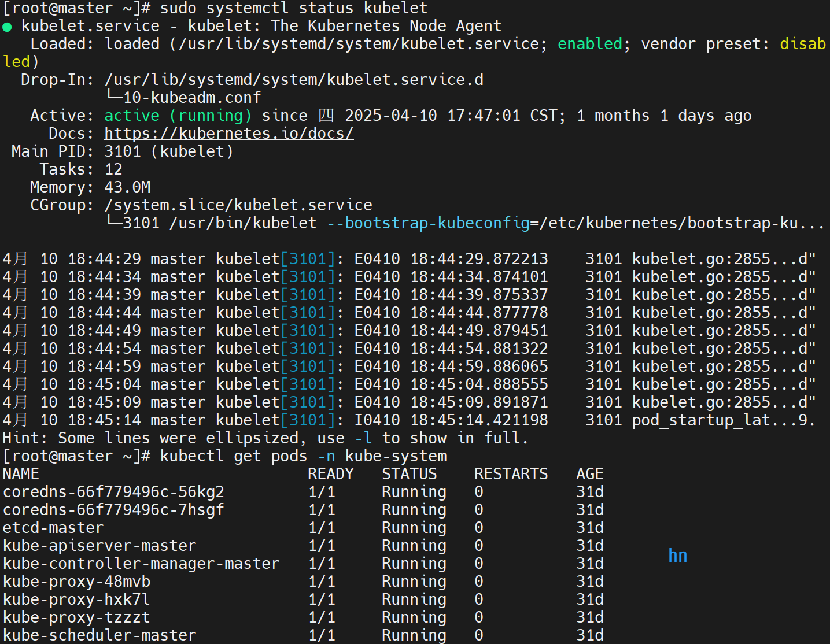The height and width of the screenshot is (644, 830).
Task: Click the 'Tasks: 12' line
Action: (x=81, y=169)
